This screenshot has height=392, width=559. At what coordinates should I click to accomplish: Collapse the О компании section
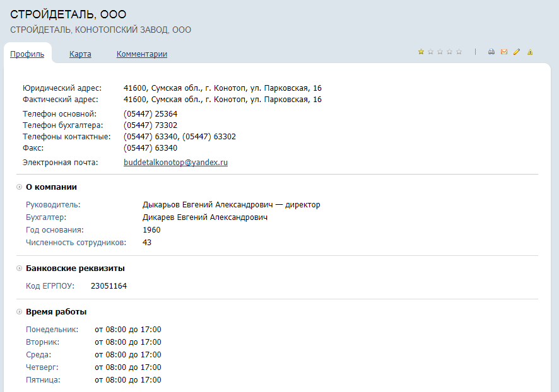[x=20, y=187]
